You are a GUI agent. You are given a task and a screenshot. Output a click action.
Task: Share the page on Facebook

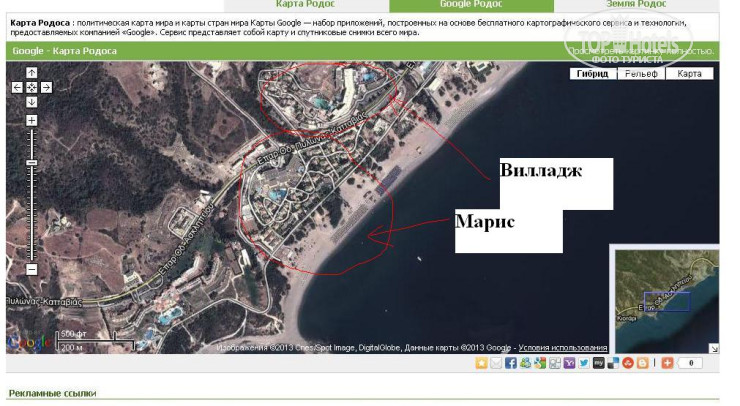[x=510, y=363]
